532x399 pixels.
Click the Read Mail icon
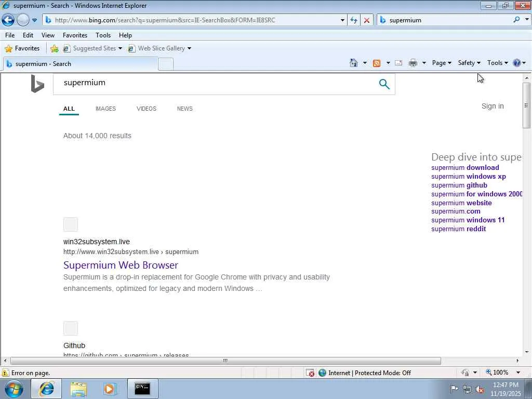point(398,63)
